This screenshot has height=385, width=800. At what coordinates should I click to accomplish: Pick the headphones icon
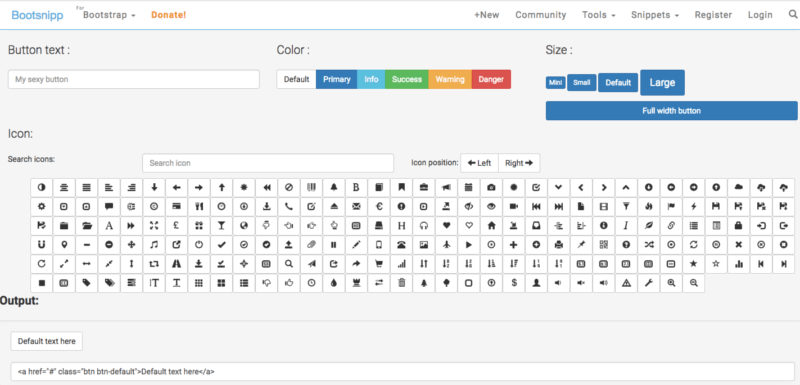[x=423, y=225]
